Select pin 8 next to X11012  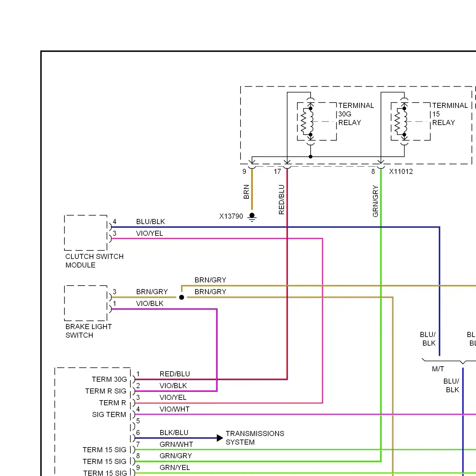coord(373,172)
